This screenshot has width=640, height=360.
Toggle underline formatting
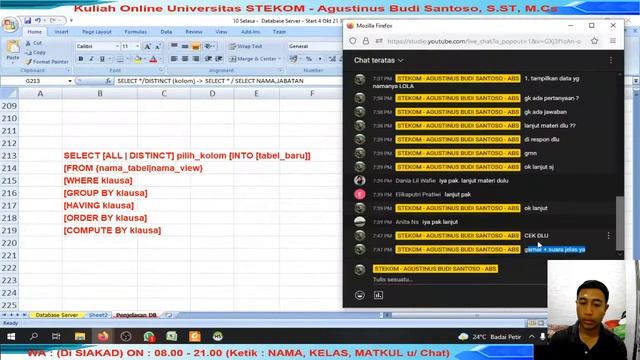(x=102, y=59)
